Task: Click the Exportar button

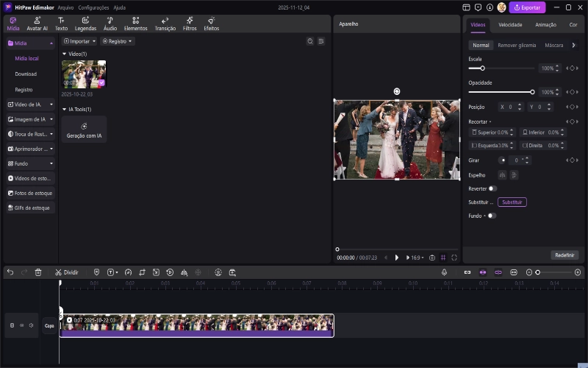Action: 527,7
